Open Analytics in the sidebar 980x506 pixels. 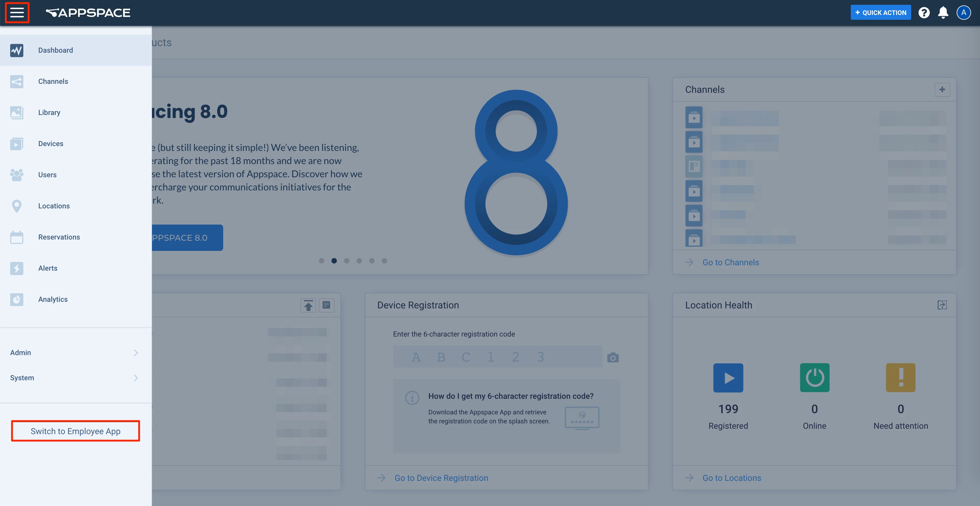pyautogui.click(x=76, y=300)
